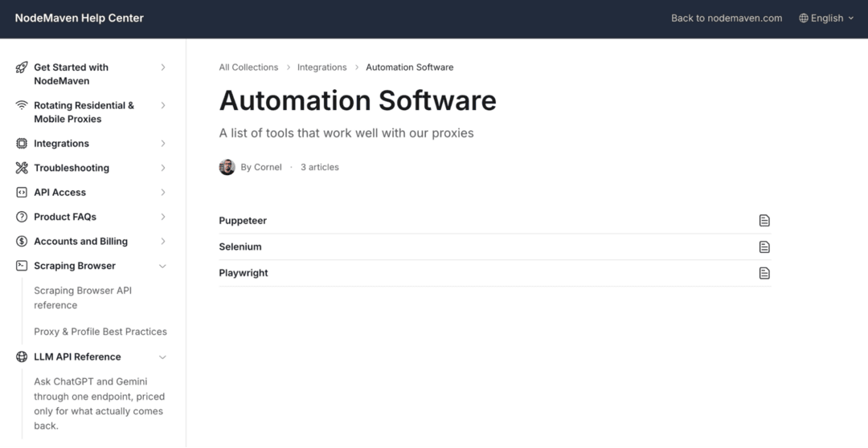The image size is (868, 448).
Task: Click the document icon in the Selenium row
Action: pos(764,246)
